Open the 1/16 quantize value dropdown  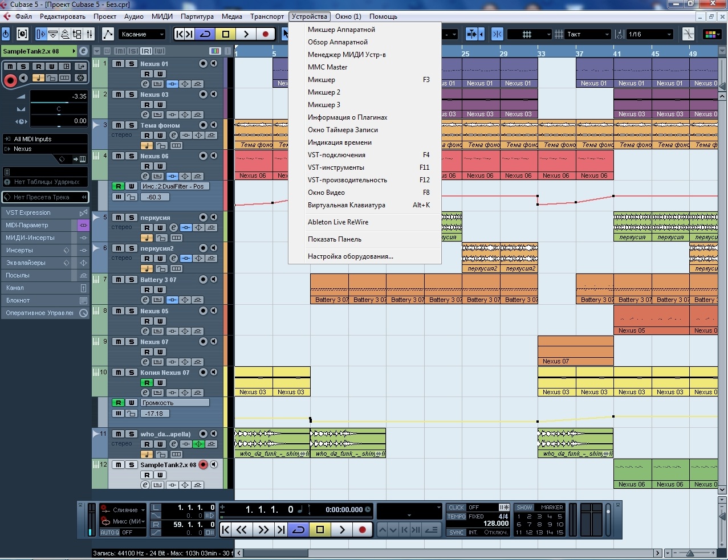coord(650,34)
